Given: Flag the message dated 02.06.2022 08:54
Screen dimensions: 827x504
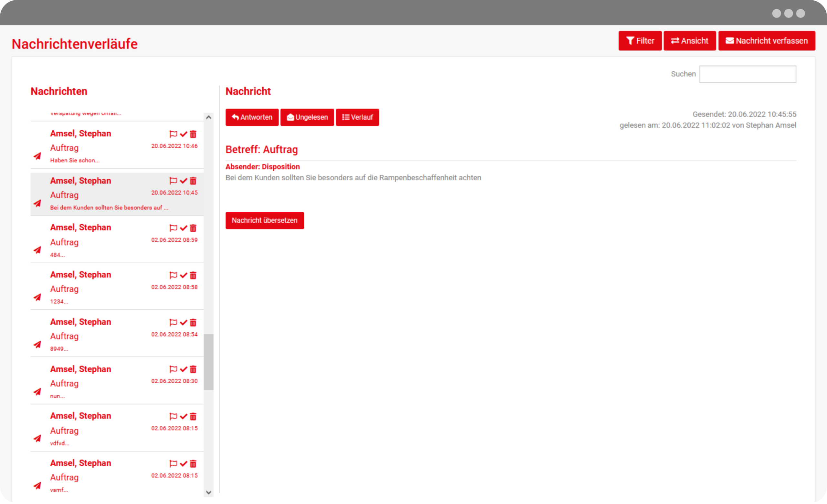Looking at the screenshot, I should click(x=173, y=322).
